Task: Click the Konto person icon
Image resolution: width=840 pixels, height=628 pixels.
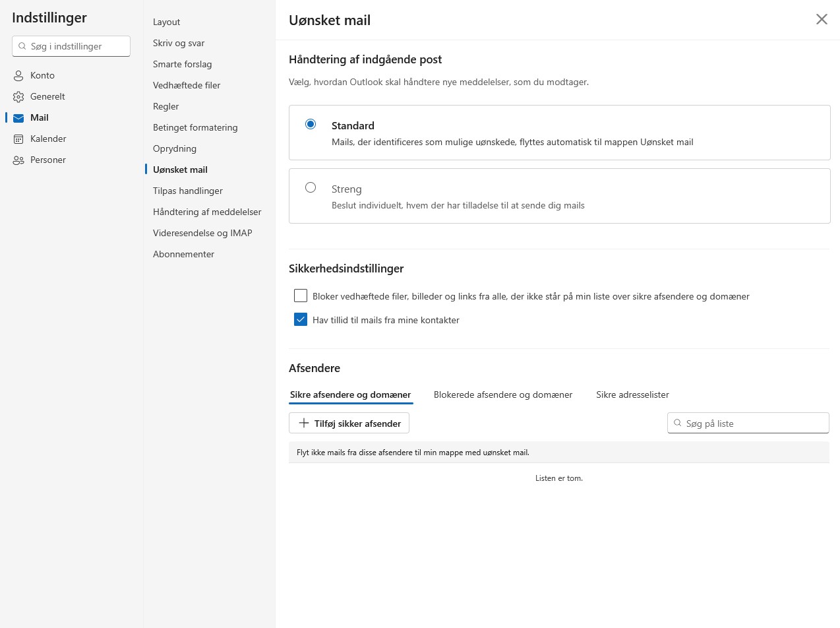Action: (x=18, y=76)
